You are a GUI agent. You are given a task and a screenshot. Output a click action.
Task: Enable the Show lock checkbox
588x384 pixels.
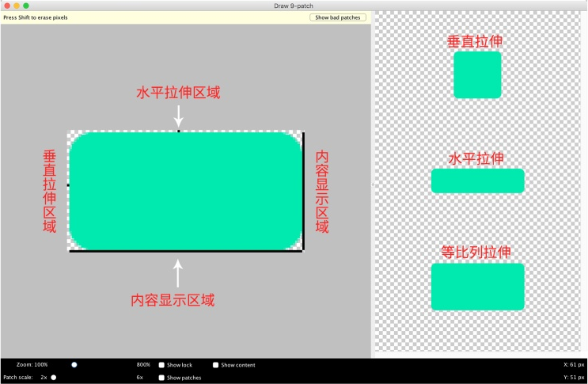point(162,365)
